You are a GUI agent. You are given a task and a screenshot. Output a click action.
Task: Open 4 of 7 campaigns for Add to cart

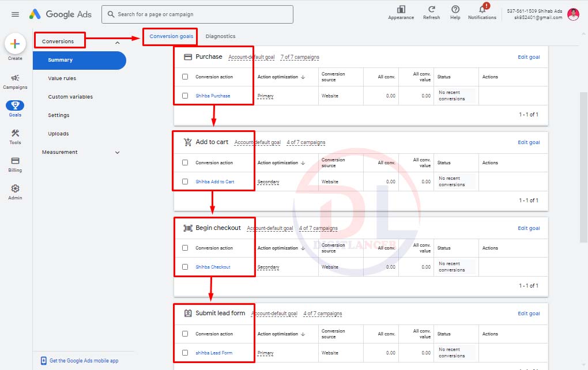[x=306, y=142]
